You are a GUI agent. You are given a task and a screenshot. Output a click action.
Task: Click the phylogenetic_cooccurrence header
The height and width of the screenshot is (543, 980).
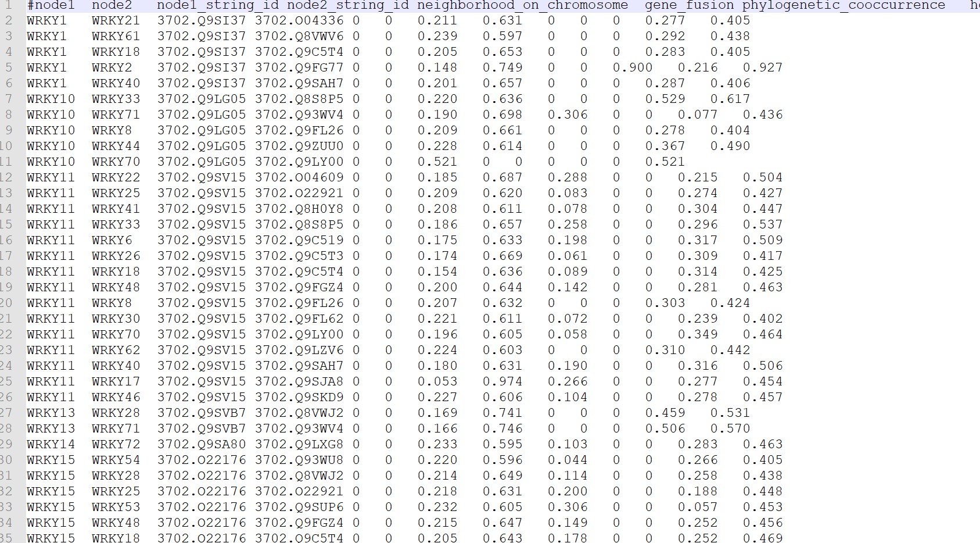tap(843, 5)
